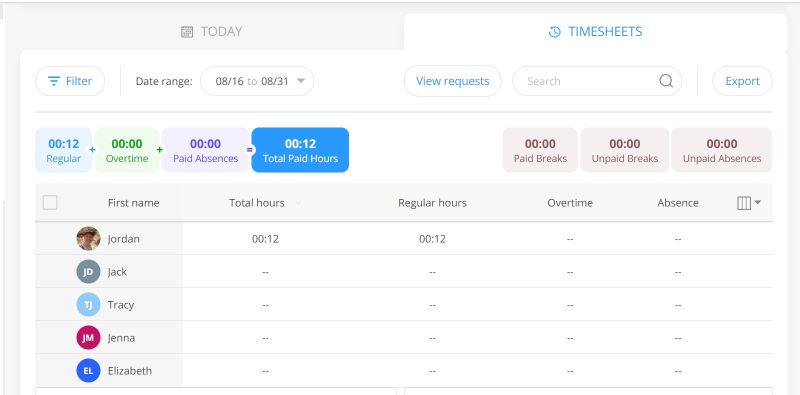Tick the select-all checkbox in table header

[50, 203]
